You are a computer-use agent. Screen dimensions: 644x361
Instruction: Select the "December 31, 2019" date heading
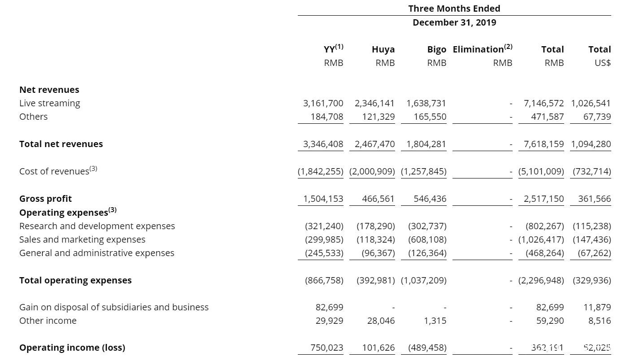point(454,22)
